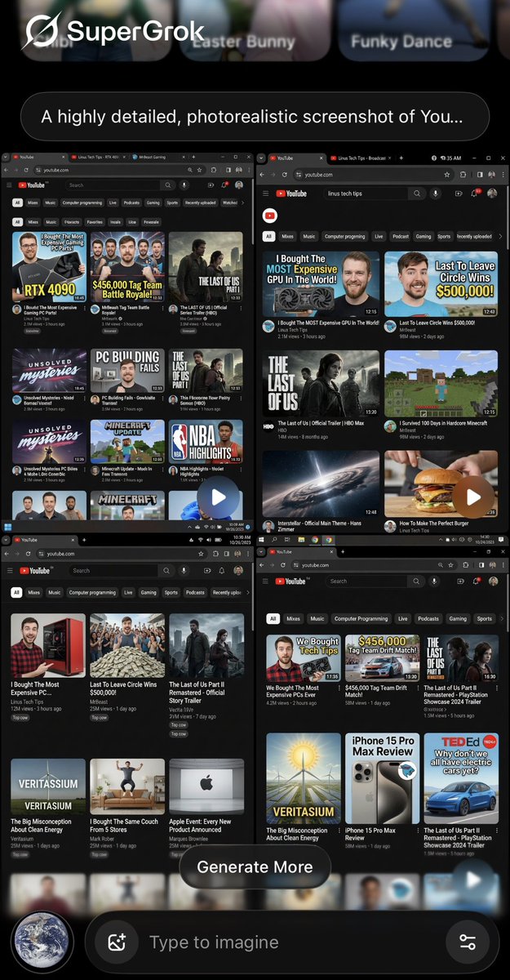The width and height of the screenshot is (510, 980).
Task: Click microphone icon in top-right image
Action: point(437,194)
